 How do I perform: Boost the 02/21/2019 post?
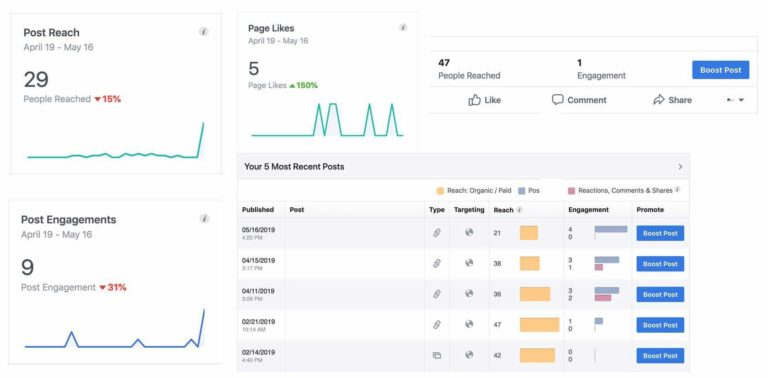coord(660,325)
